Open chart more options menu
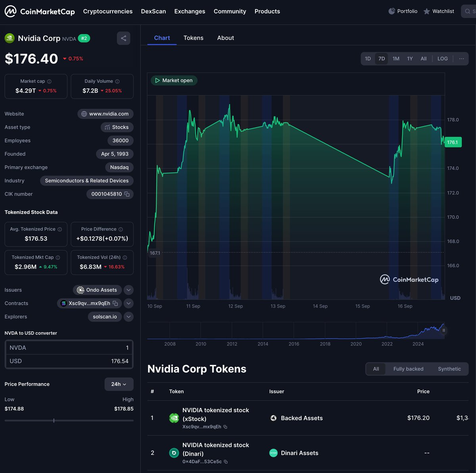Screen dimensions: 476x473 (462, 59)
